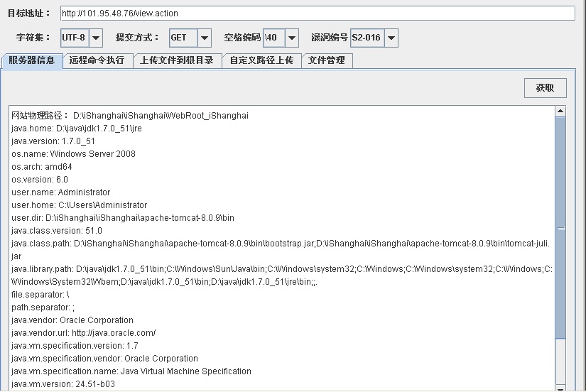Click the 获取 button

coord(546,88)
